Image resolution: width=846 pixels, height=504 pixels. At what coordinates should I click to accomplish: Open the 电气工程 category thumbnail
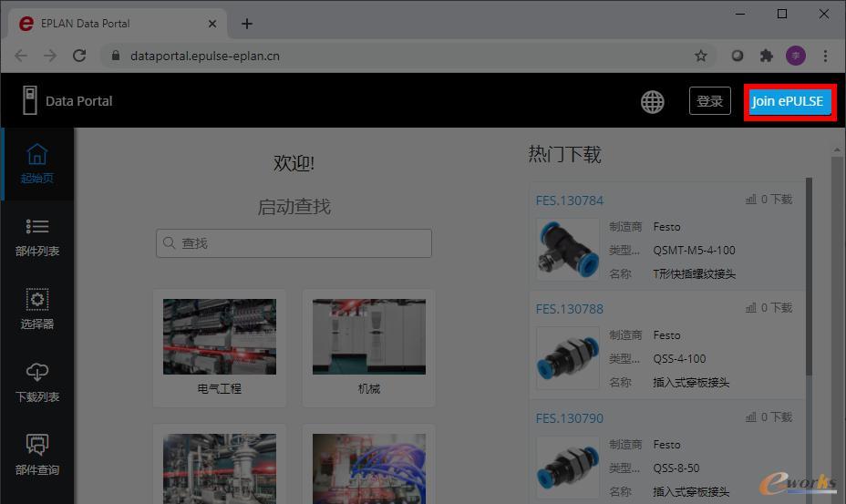pos(220,336)
